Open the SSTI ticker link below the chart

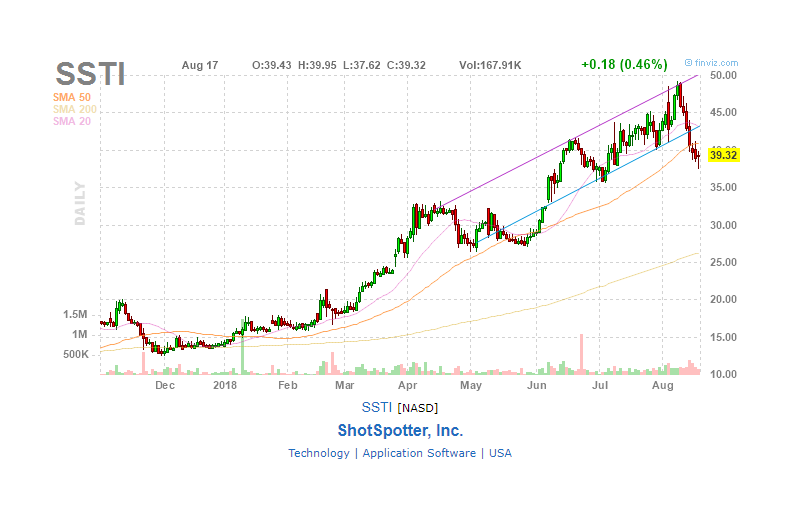[376, 407]
